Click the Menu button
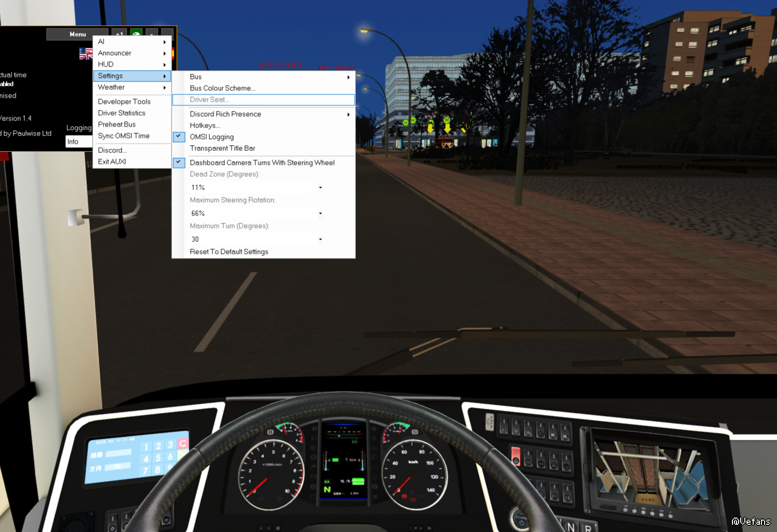777x532 pixels. pos(78,34)
